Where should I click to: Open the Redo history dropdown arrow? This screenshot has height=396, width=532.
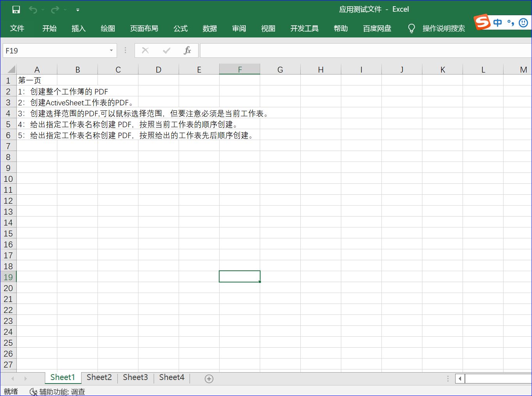65,10
